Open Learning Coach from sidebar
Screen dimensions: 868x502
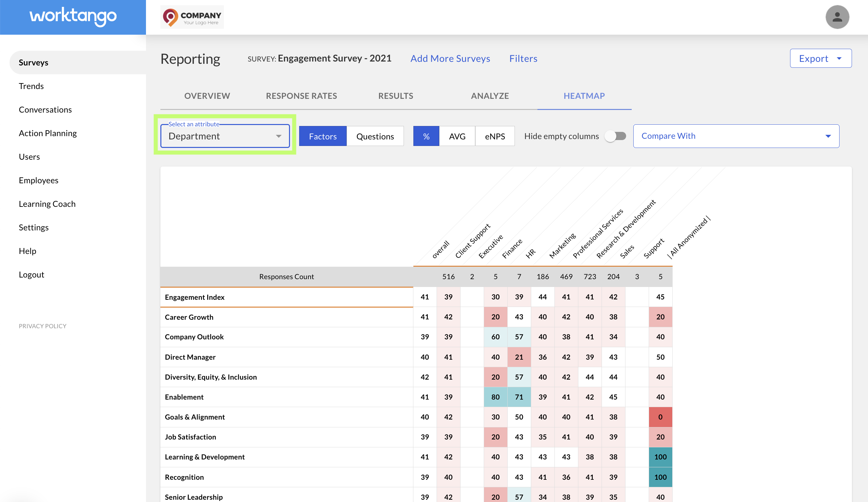47,204
